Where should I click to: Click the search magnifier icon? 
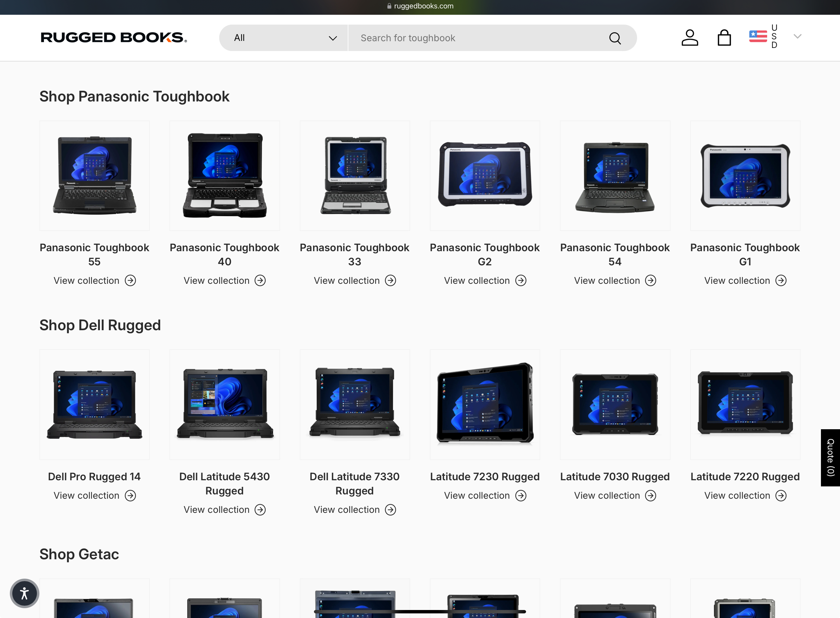pyautogui.click(x=615, y=38)
